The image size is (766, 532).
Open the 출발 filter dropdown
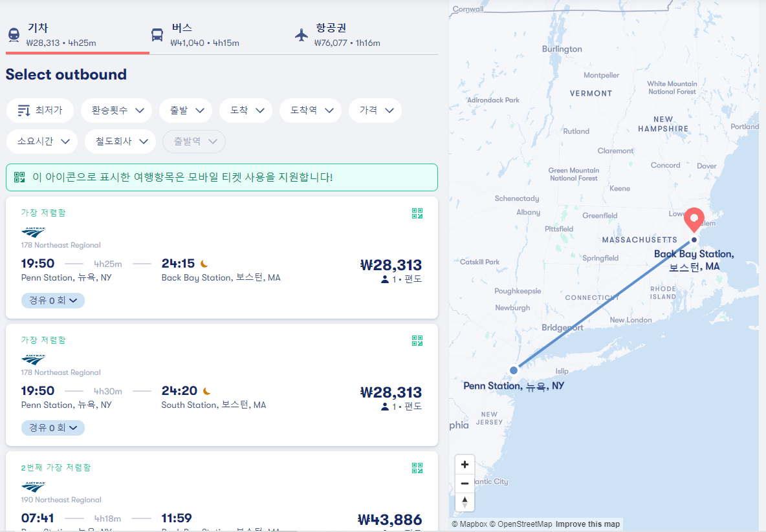coord(186,111)
